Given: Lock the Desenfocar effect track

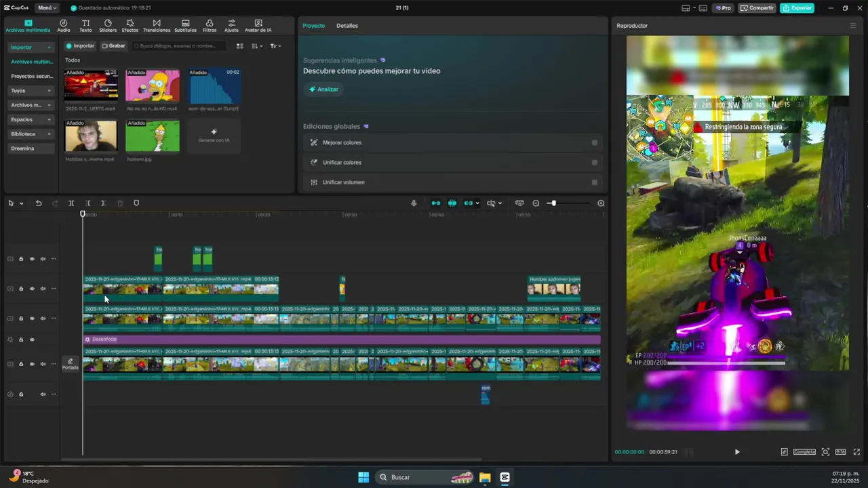Looking at the screenshot, I should point(21,340).
